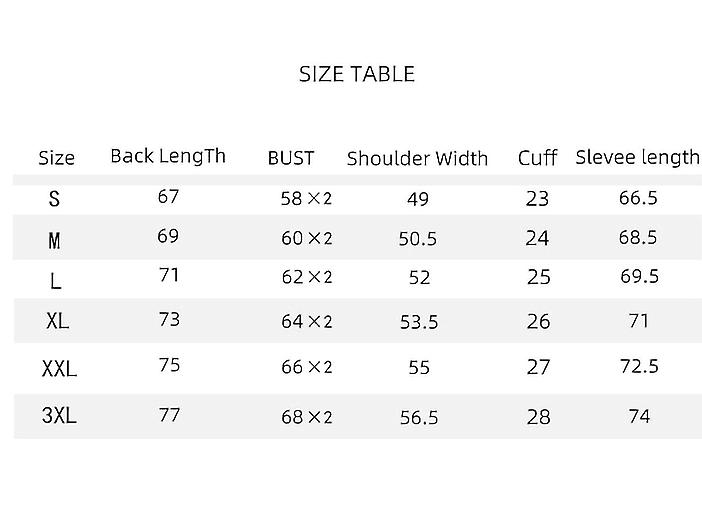Select the back length value 75
The height and width of the screenshot is (525, 702).
pos(169,365)
